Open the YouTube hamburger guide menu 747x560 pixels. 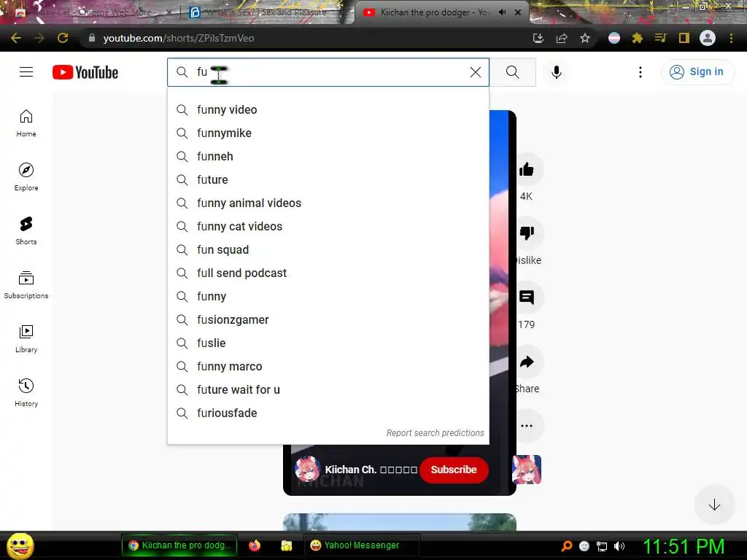26,72
